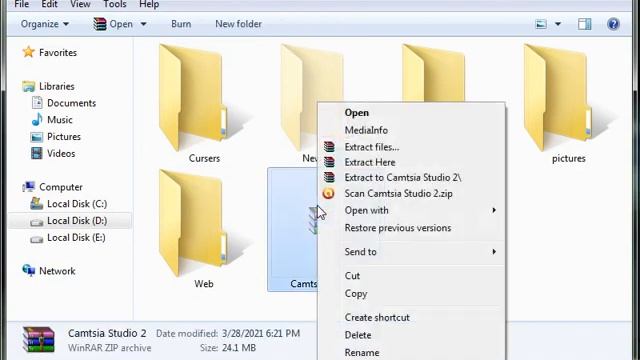
Task: Expand the view options dropdown arrow
Action: (558, 24)
